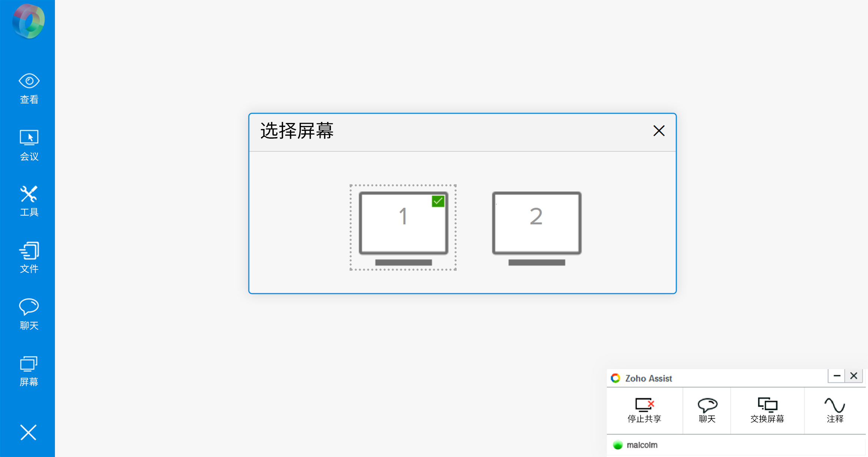
Task: Click the 屏幕 screen sidebar icon
Action: pyautogui.click(x=29, y=371)
